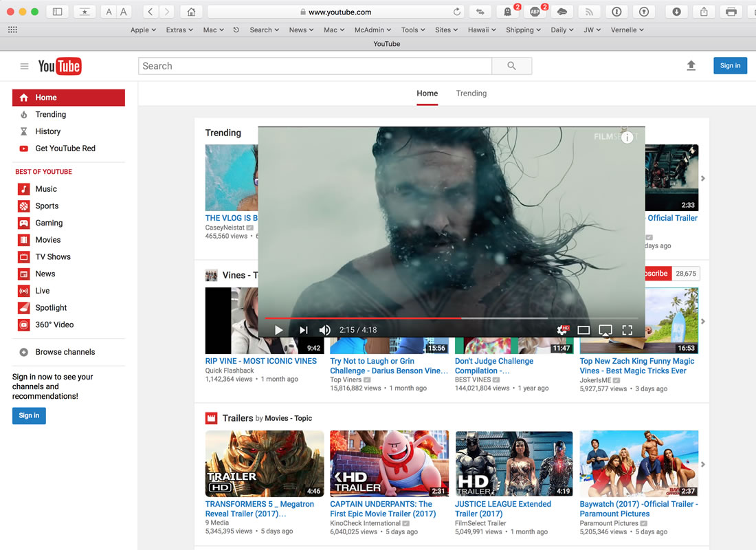
Task: Open the Safari downloads button
Action: pos(676,12)
